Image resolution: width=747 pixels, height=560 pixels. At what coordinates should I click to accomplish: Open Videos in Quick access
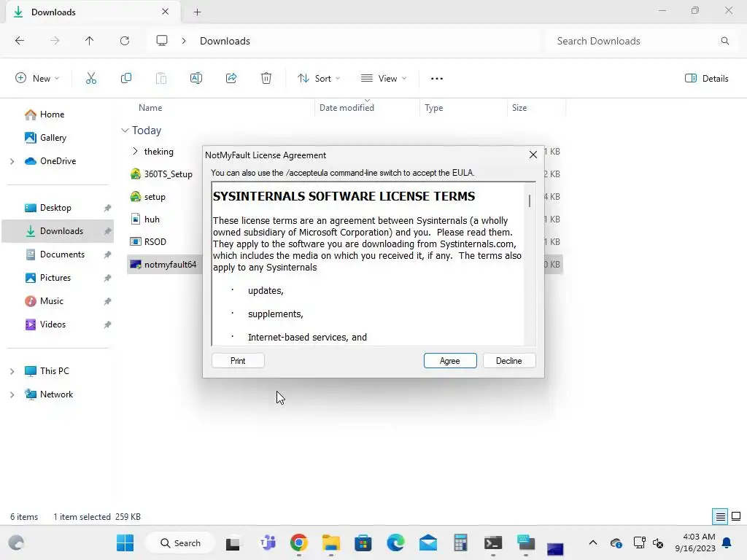point(53,324)
